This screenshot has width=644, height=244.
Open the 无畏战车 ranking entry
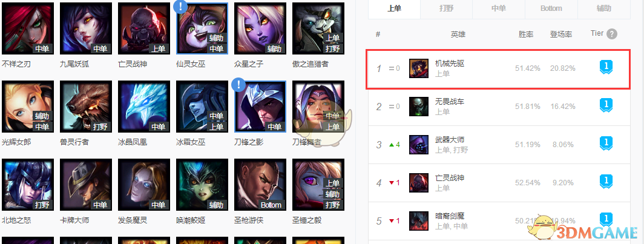click(499, 107)
